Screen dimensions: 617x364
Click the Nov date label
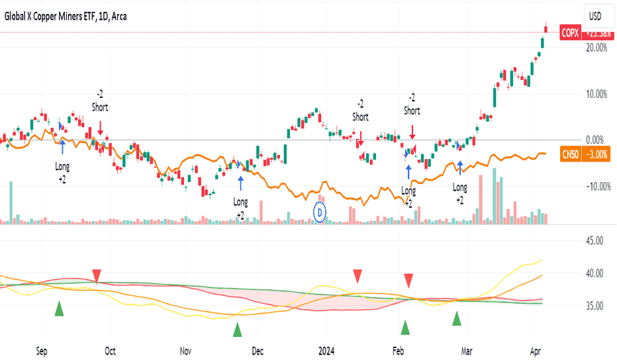[185, 351]
